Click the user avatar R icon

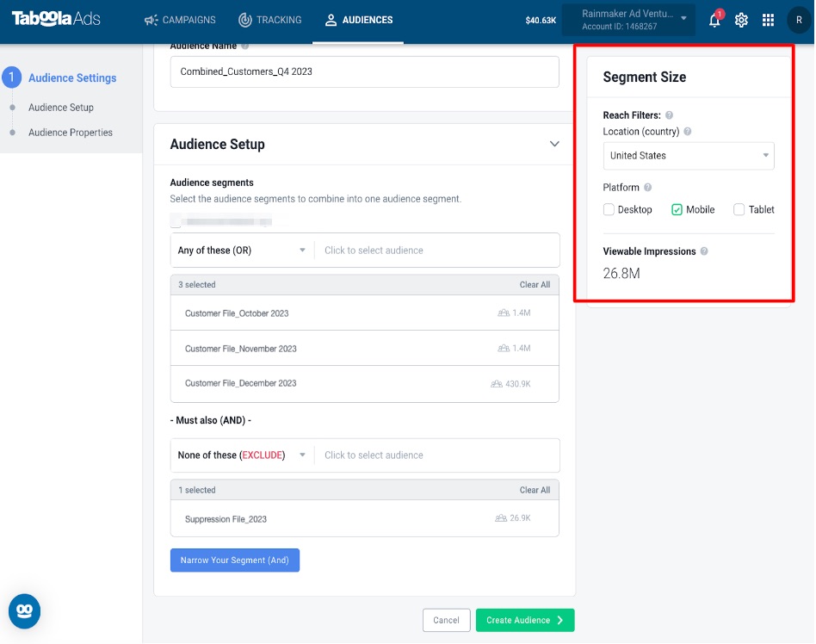(x=798, y=21)
